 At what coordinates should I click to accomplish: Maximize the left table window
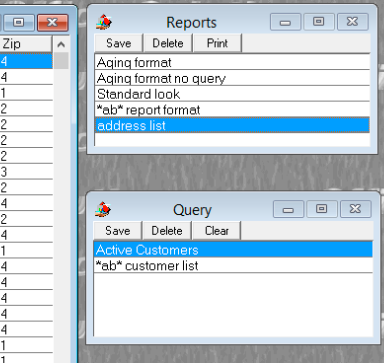[x=19, y=23]
